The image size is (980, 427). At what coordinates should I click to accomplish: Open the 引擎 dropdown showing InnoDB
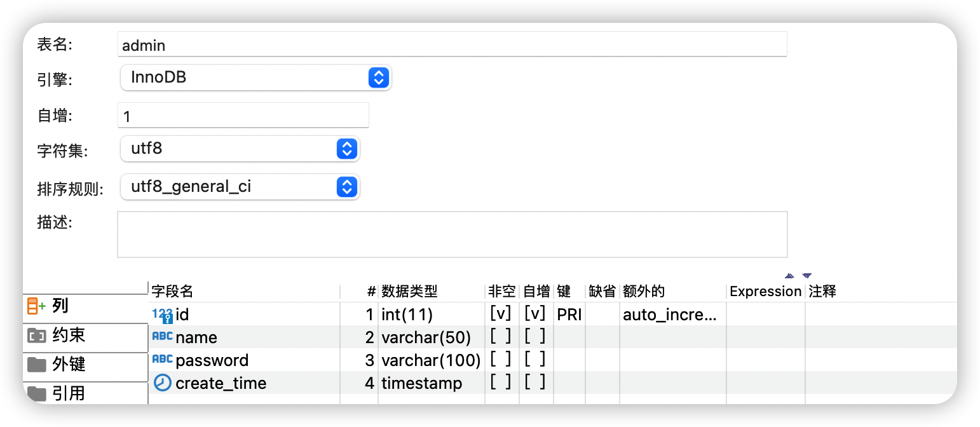coord(378,78)
